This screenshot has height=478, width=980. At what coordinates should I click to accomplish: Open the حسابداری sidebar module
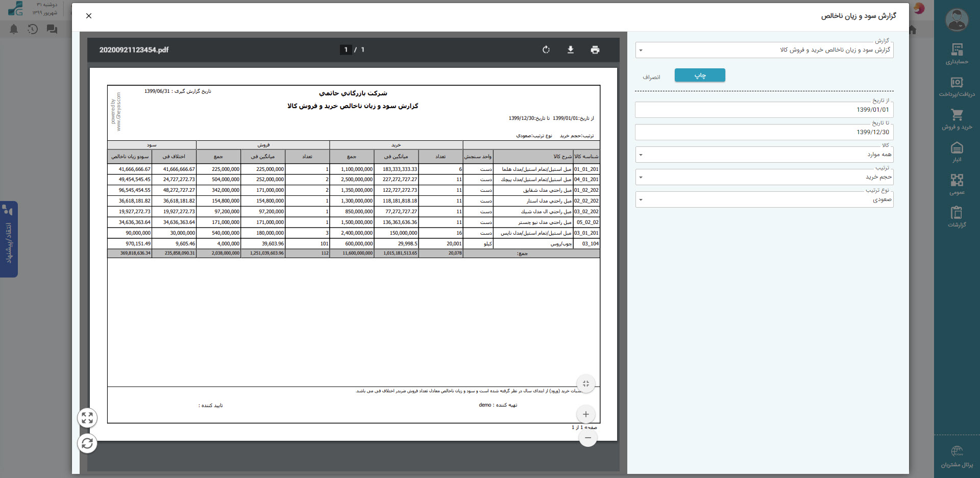click(957, 54)
